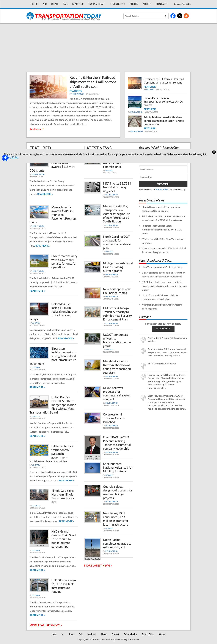
Task: Open the CONTACT menu item
Action: coord(161,4)
